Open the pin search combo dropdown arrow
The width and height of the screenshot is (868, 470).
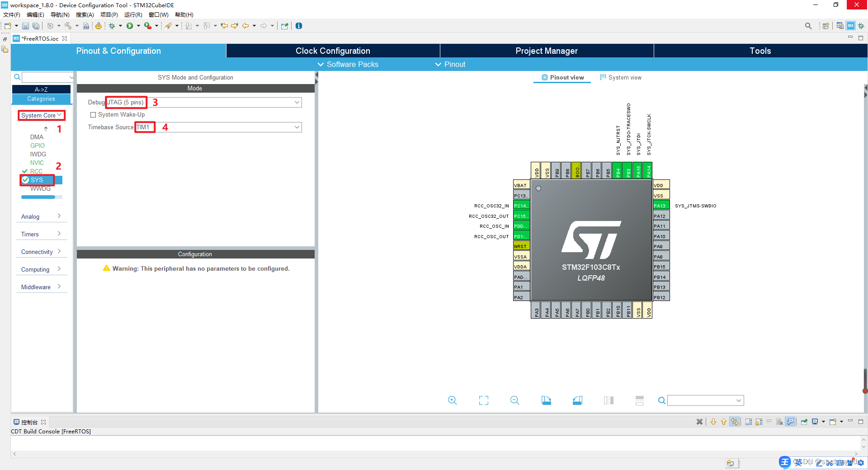tap(739, 400)
